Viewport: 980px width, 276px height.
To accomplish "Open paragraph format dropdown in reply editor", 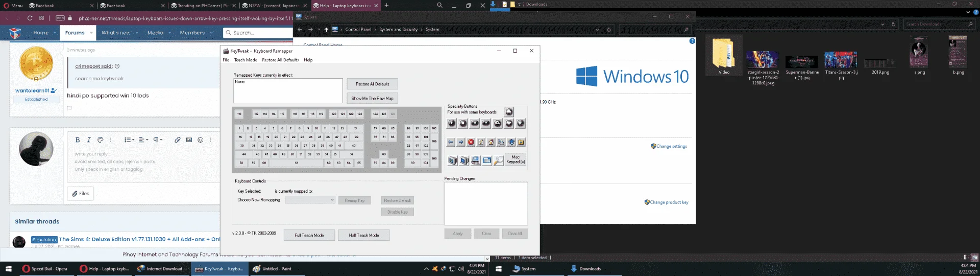I will [x=158, y=140].
